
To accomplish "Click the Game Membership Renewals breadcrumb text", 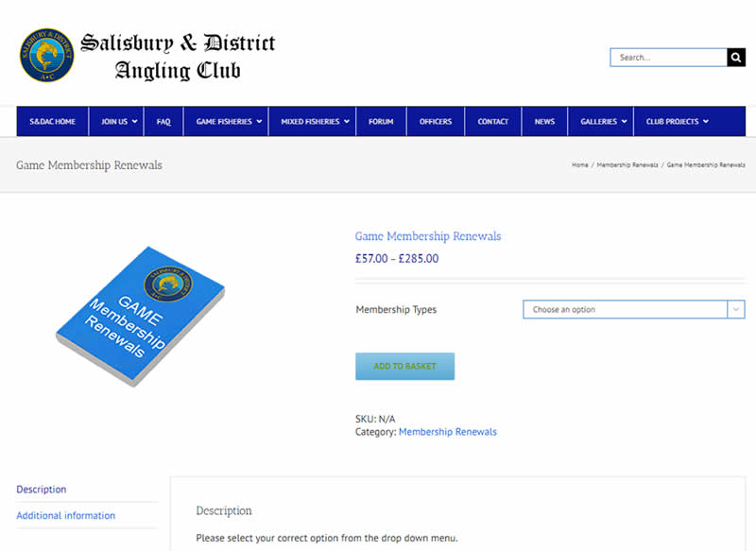I will [706, 164].
